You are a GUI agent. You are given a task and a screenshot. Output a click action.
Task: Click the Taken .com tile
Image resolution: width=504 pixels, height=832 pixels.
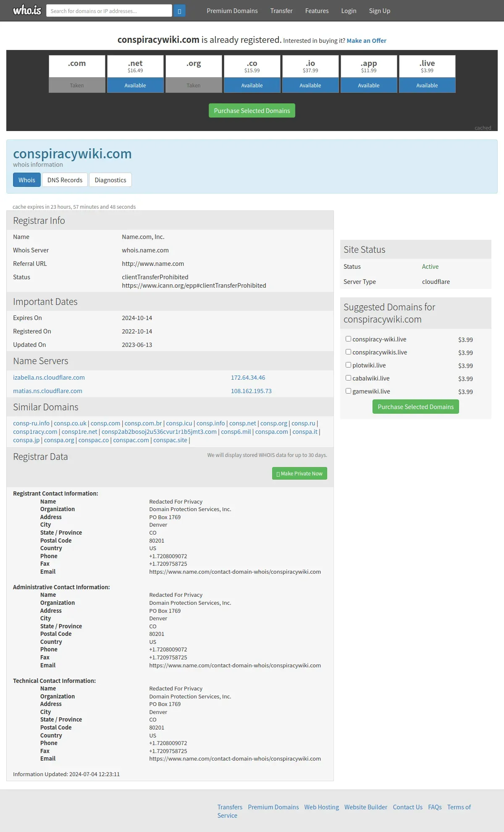[77, 74]
